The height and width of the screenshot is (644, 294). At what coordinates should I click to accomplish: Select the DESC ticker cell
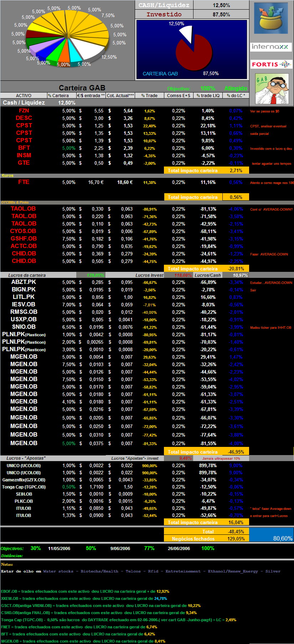tap(24, 118)
